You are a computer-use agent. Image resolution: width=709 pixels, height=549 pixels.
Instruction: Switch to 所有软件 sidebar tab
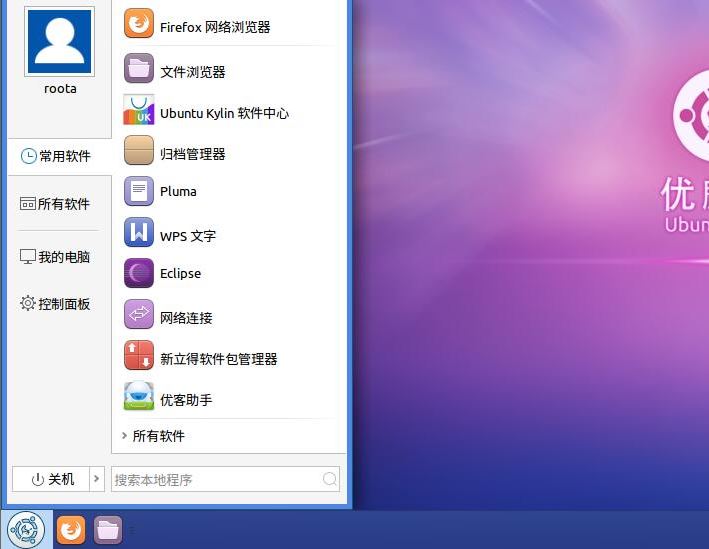pos(55,204)
